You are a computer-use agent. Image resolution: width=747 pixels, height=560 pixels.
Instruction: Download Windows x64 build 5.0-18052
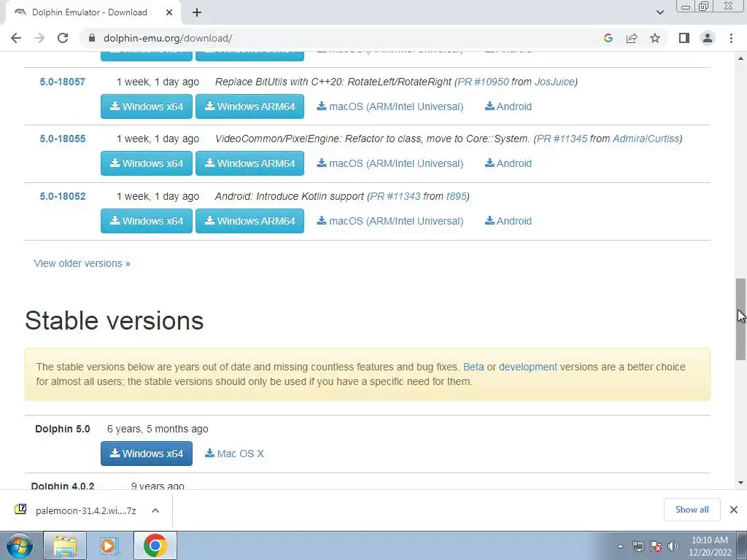[x=146, y=221]
